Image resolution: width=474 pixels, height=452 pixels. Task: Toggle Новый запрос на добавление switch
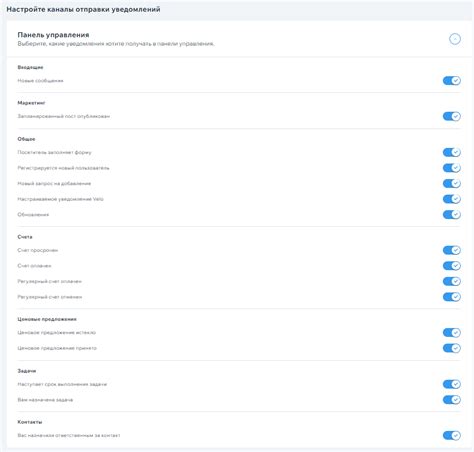[452, 183]
